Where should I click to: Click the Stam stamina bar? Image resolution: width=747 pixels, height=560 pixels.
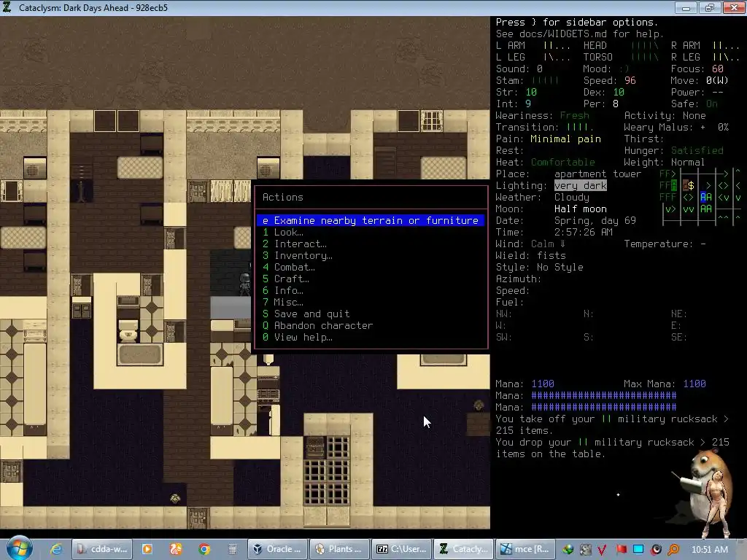tap(545, 80)
